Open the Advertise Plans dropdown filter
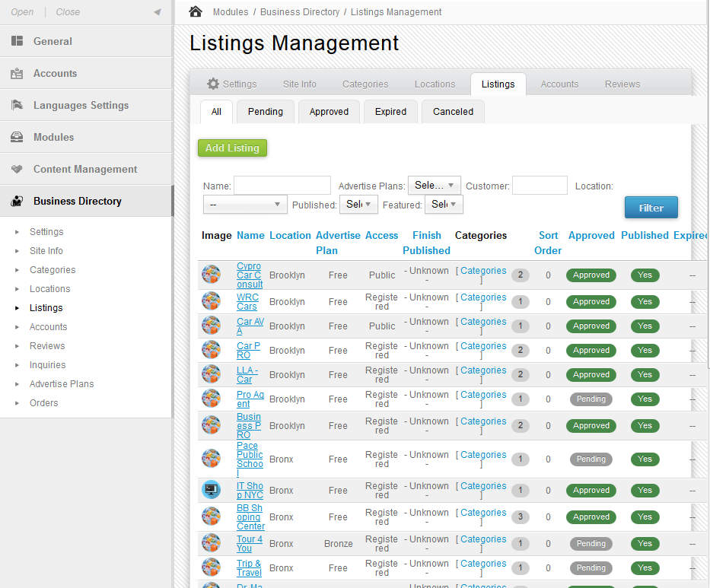Image resolution: width=710 pixels, height=588 pixels. click(x=435, y=185)
